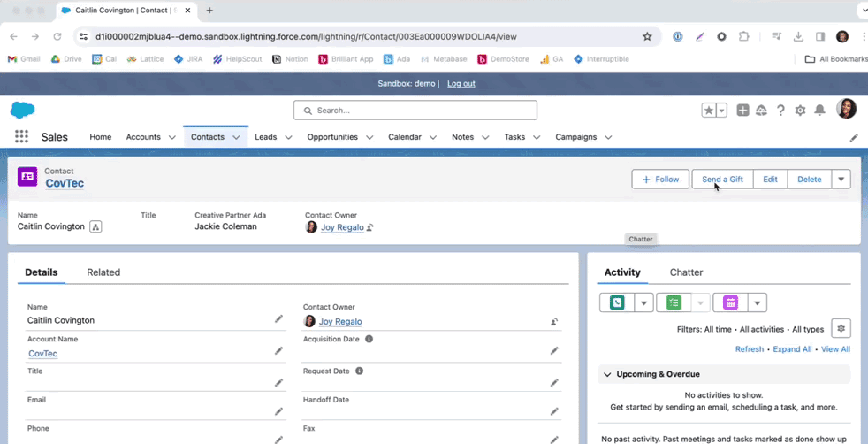Open the user profile avatar in header
The height and width of the screenshot is (444, 868).
pyautogui.click(x=847, y=109)
